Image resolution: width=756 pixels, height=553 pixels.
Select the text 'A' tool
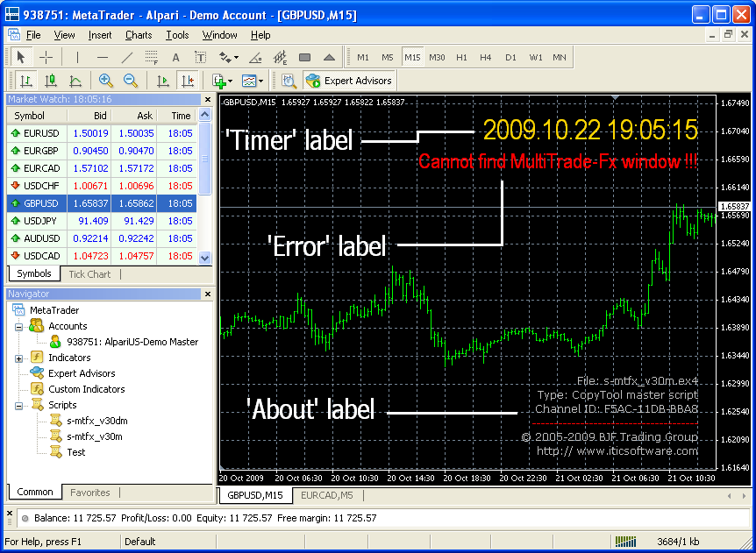(x=176, y=57)
